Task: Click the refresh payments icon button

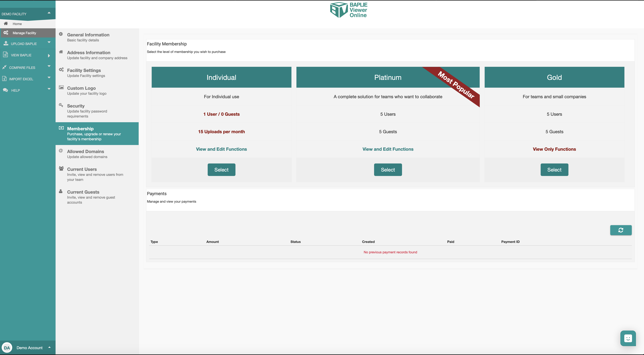Action: pos(621,230)
